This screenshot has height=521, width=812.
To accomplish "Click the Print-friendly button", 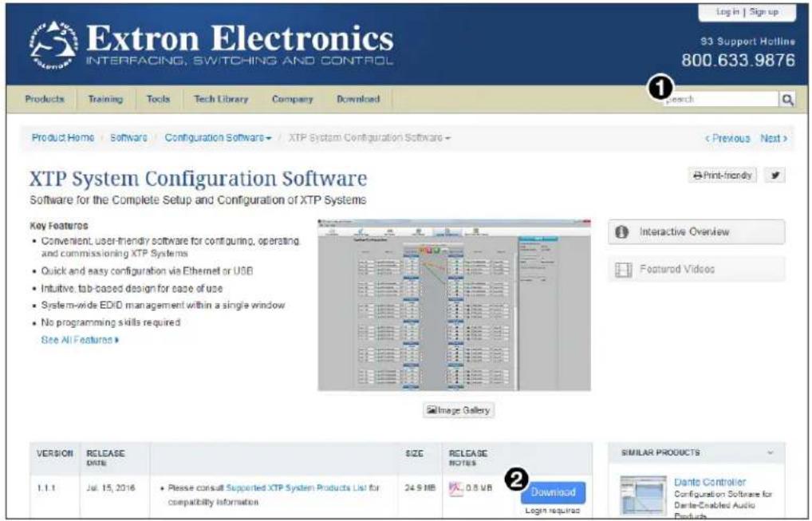I will tap(723, 176).
